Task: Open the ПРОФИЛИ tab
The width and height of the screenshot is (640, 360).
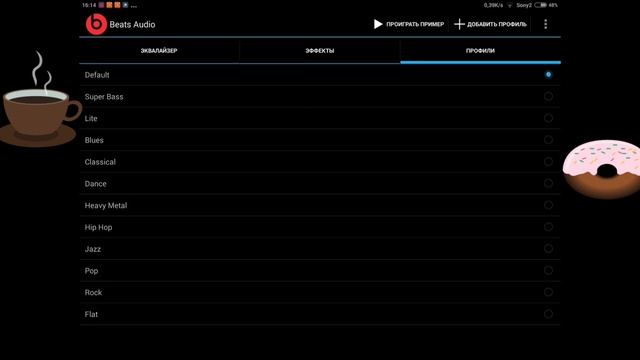Action: pyautogui.click(x=480, y=51)
